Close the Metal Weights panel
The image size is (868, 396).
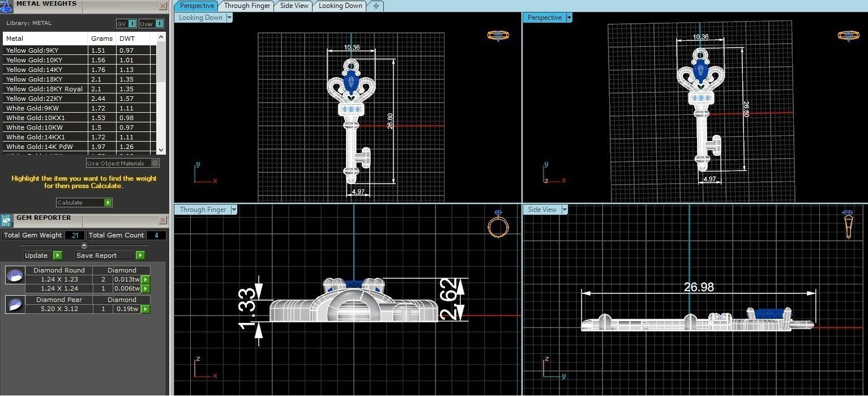pos(163,6)
